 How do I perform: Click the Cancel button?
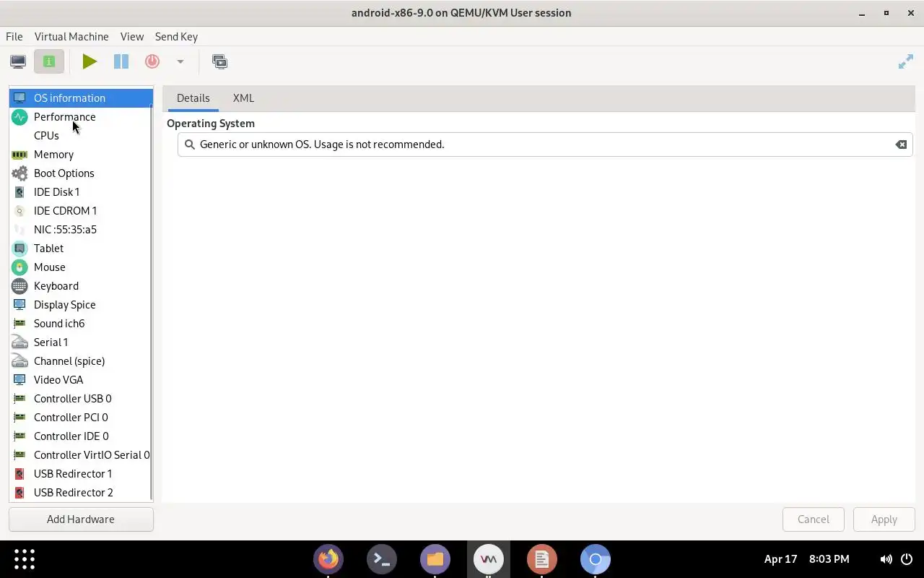click(x=814, y=519)
